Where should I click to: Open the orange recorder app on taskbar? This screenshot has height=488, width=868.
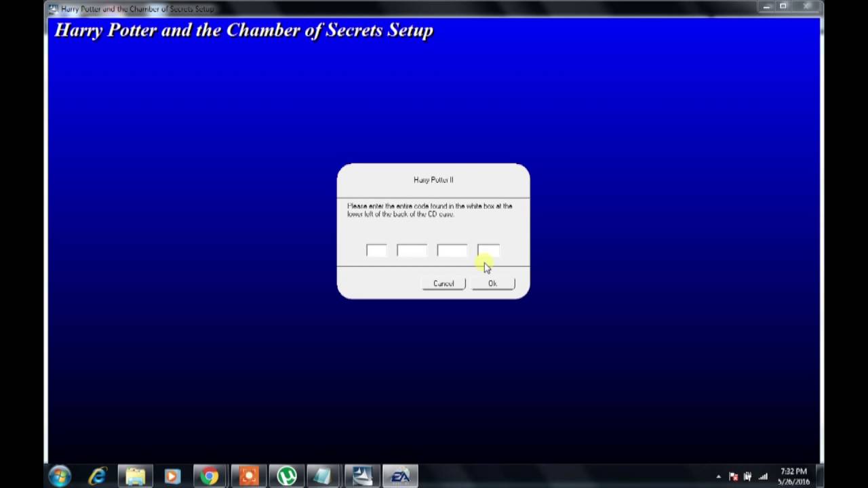coord(248,476)
